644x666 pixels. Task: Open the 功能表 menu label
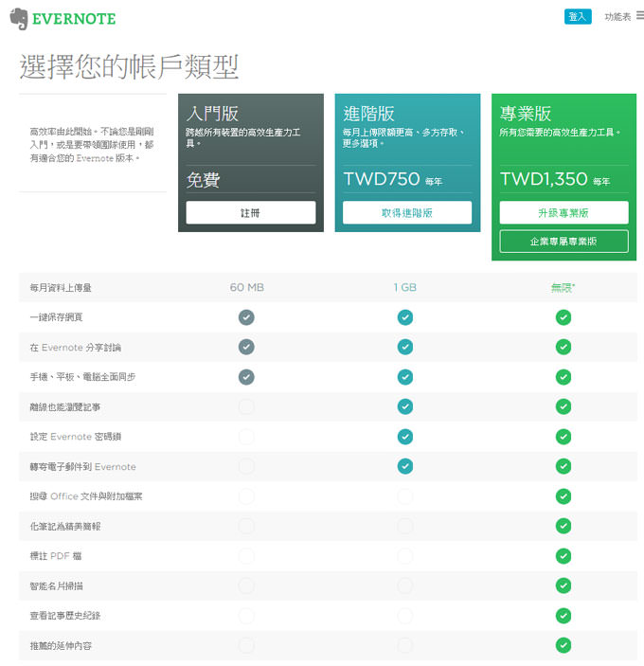tap(617, 16)
